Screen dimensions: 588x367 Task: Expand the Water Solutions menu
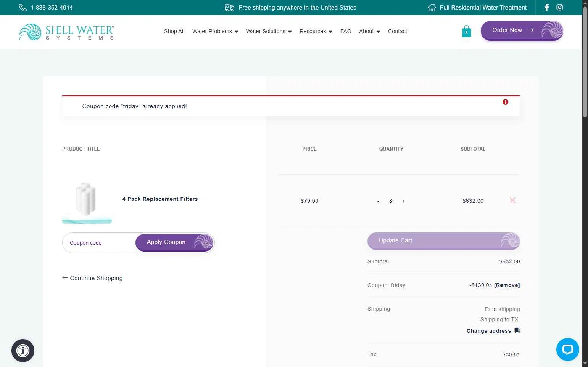pos(269,31)
